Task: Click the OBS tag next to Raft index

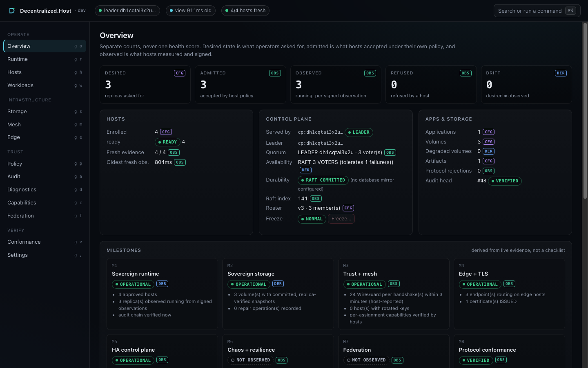Action: (316, 199)
